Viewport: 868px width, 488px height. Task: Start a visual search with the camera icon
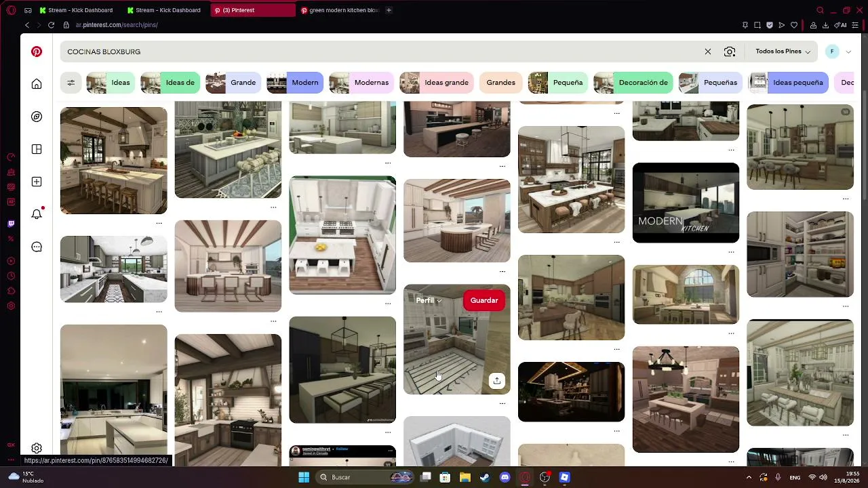pos(730,52)
